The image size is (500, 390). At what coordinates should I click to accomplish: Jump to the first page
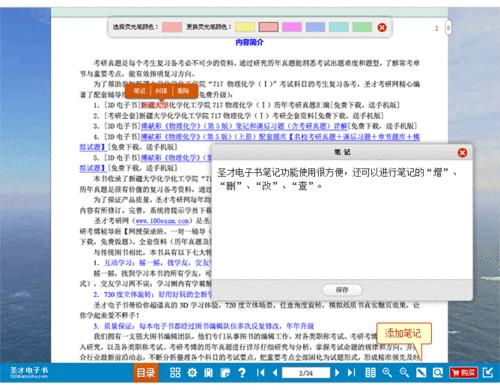coord(261,372)
